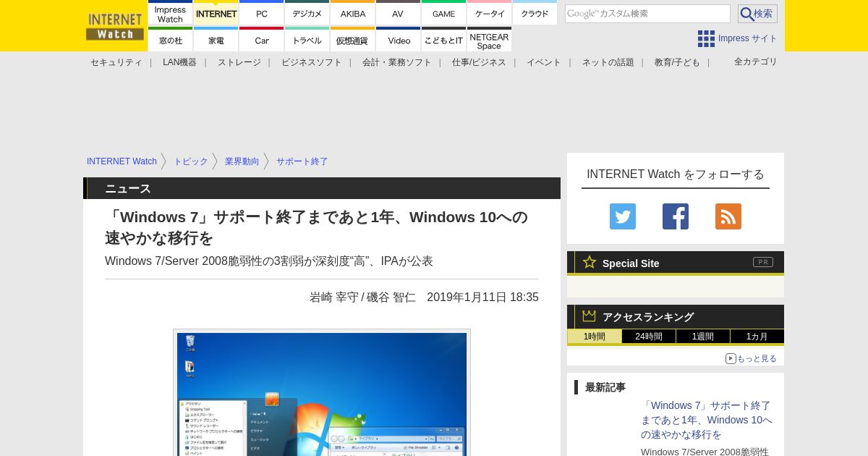Open the 会計・業務ソフト category
This screenshot has width=868, height=456.
396,62
